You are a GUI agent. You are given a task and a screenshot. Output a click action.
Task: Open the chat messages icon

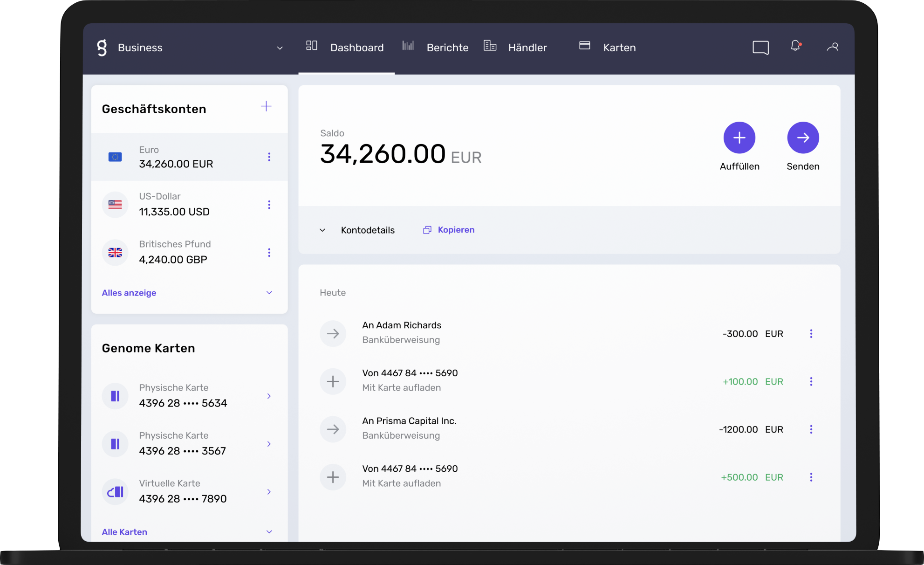click(x=760, y=48)
